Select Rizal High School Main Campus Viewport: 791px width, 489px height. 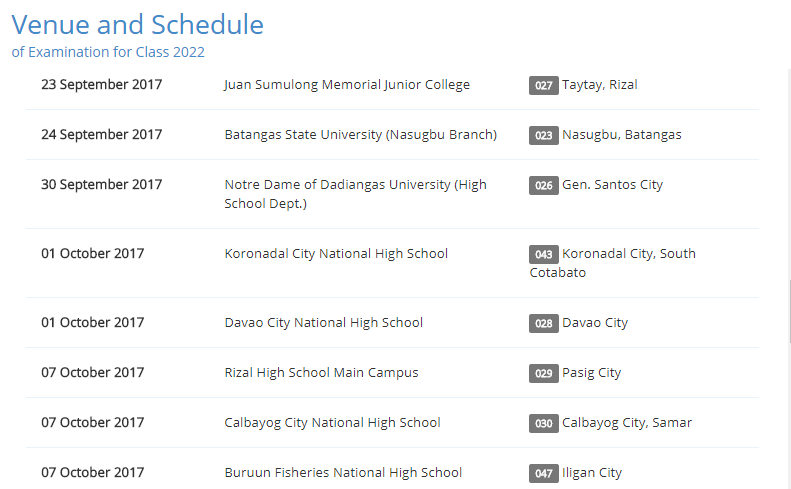(321, 373)
